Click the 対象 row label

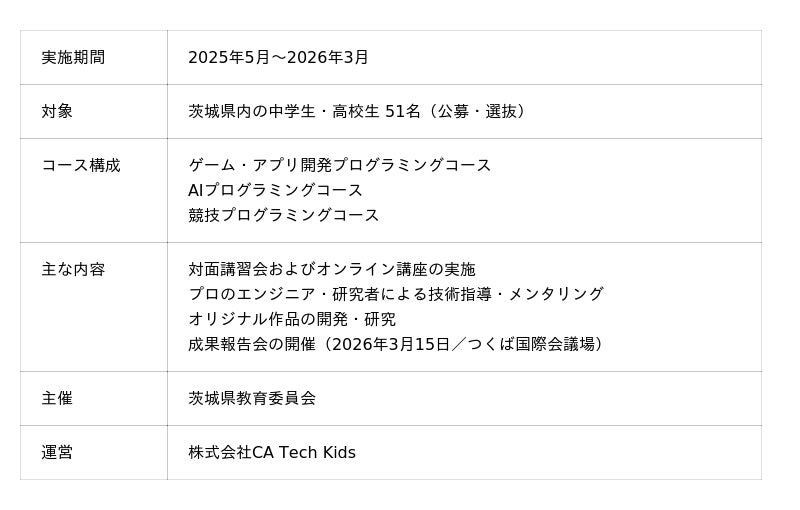[57, 112]
